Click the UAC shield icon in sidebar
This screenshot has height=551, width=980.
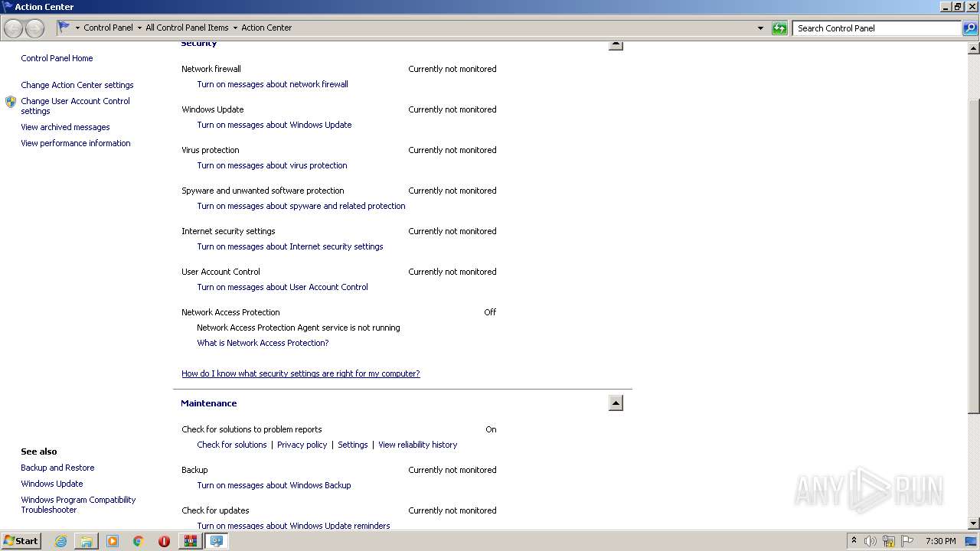(x=11, y=102)
